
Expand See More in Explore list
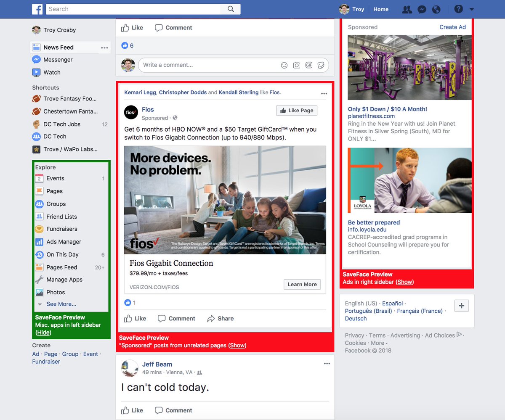[61, 304]
